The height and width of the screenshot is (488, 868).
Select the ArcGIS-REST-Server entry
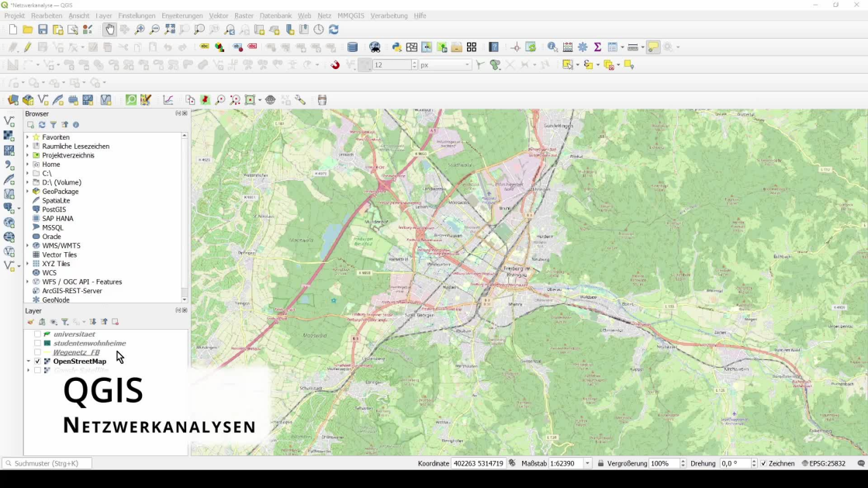[x=72, y=291]
